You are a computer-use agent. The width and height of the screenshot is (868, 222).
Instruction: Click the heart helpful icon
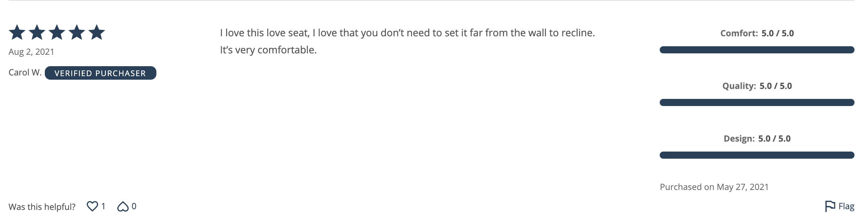pyautogui.click(x=92, y=206)
